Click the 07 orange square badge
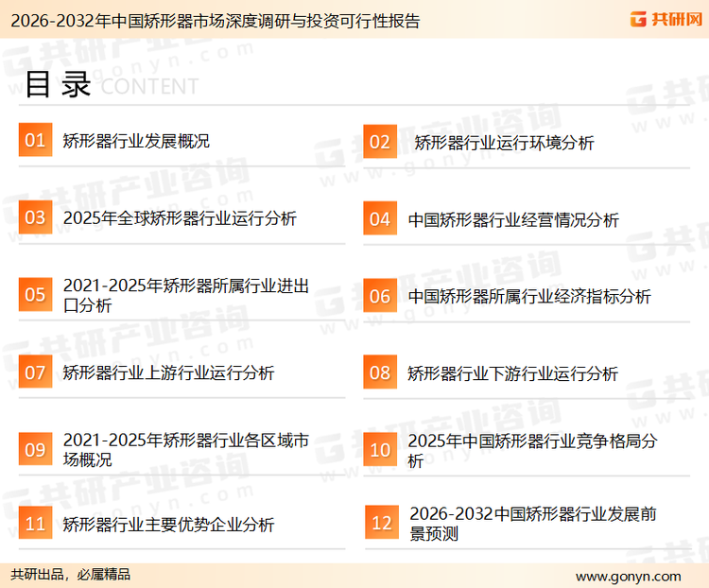The width and height of the screenshot is (709, 588). tap(35, 372)
